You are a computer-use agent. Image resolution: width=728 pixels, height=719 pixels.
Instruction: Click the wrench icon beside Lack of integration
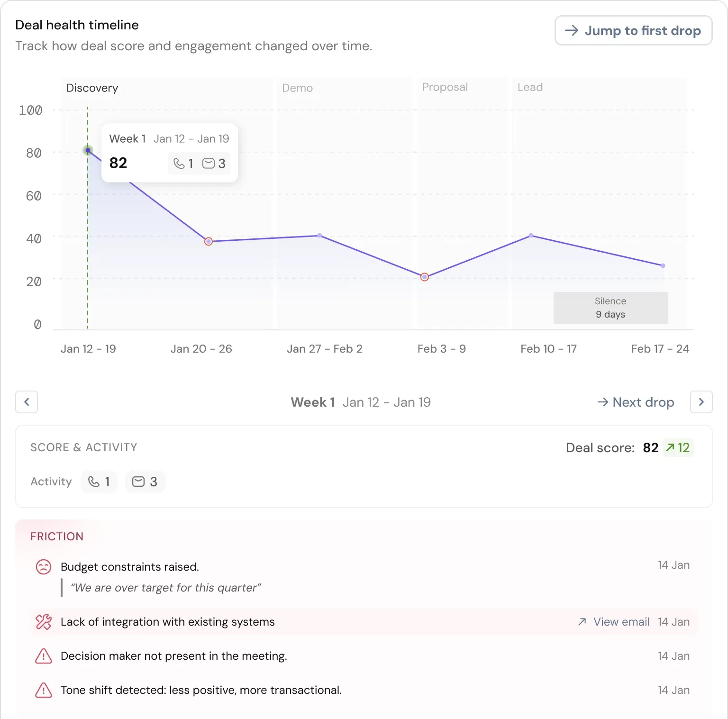[x=43, y=622]
